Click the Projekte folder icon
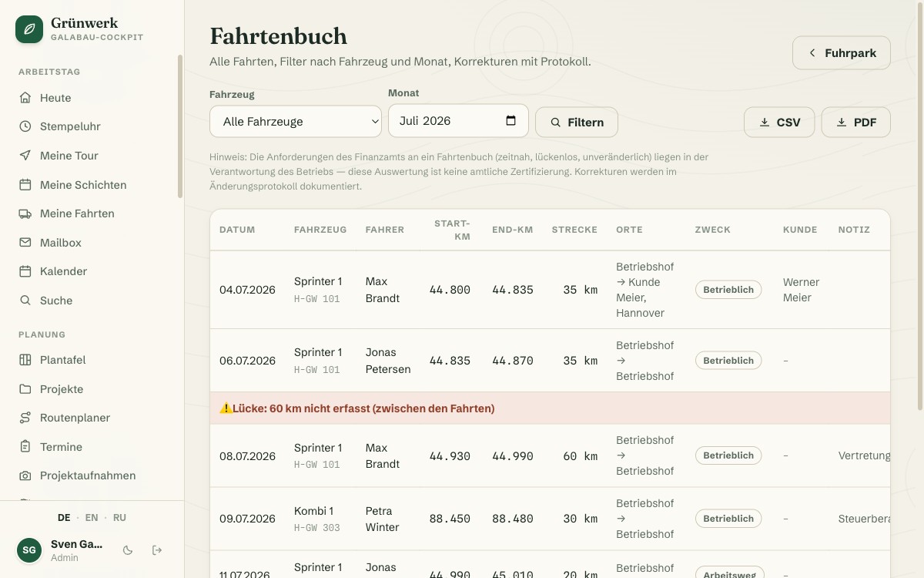 (25, 389)
